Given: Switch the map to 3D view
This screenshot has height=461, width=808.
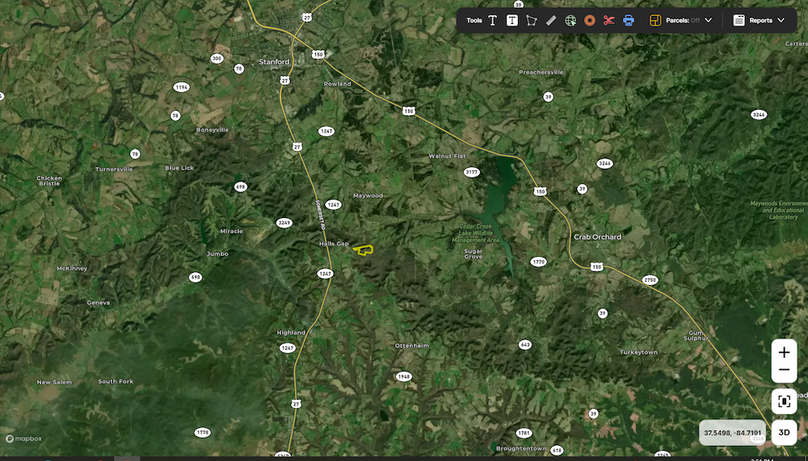Looking at the screenshot, I should [785, 433].
